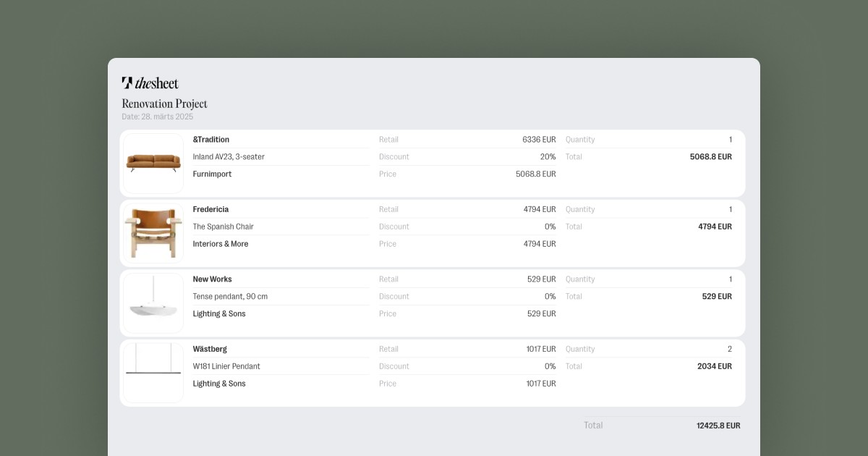868x456 pixels.
Task: Click the supplier Furnimport
Action: (x=212, y=174)
